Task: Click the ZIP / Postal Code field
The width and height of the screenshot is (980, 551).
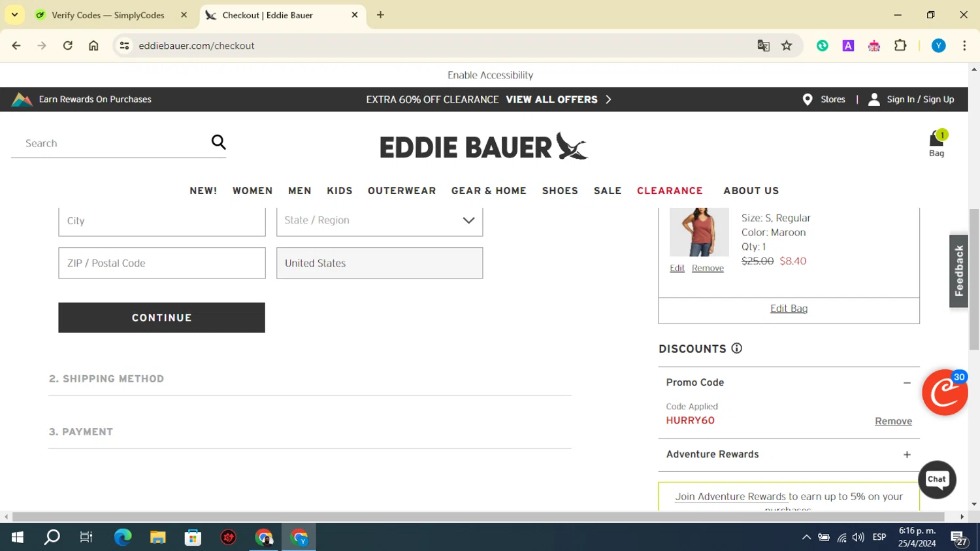Action: 162,263
